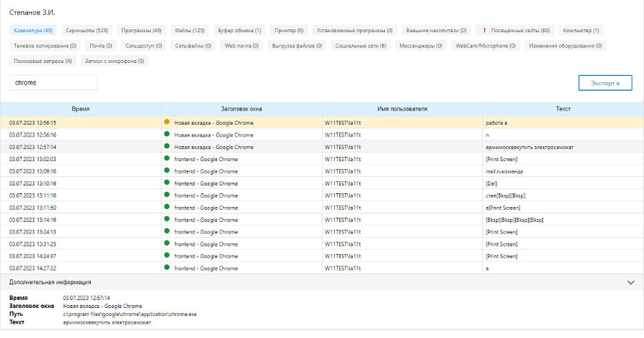The image size is (644, 338).
Task: Click the green status dot at 14:27:32 row
Action: [167, 267]
